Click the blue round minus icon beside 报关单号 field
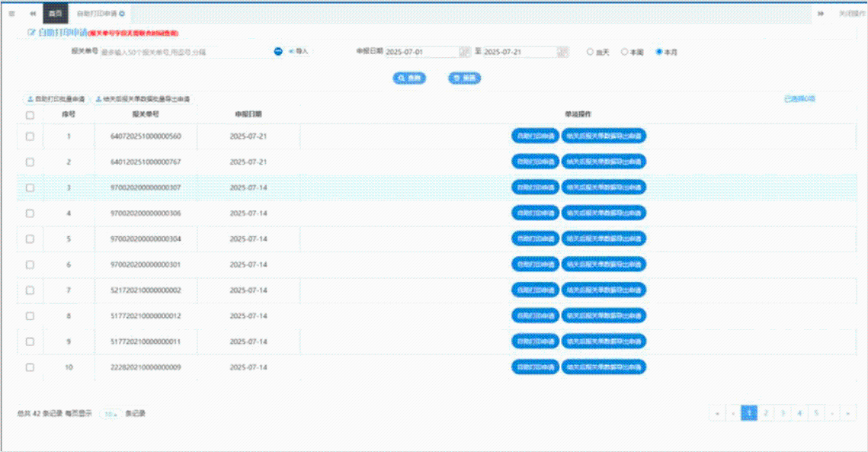 278,51
